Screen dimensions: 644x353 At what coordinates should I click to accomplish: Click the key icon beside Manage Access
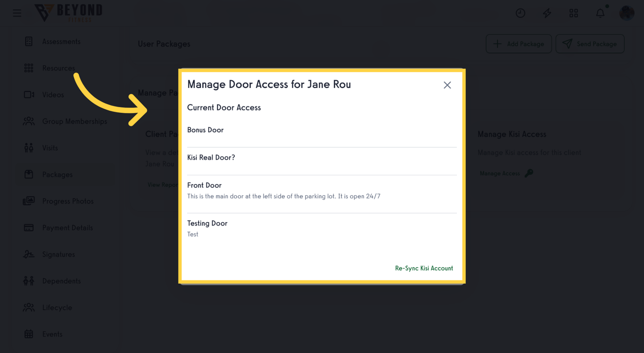point(529,173)
